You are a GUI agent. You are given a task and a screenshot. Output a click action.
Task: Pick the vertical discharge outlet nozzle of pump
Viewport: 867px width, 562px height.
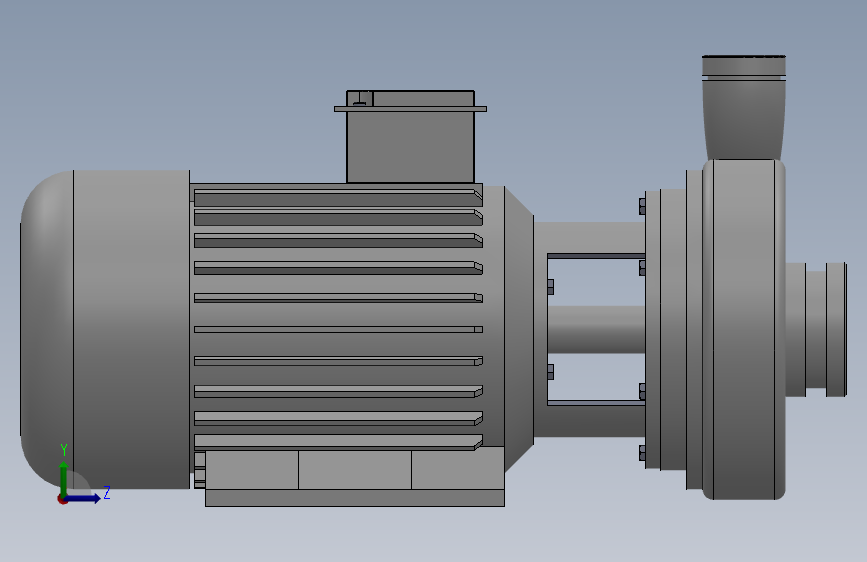pos(744,108)
